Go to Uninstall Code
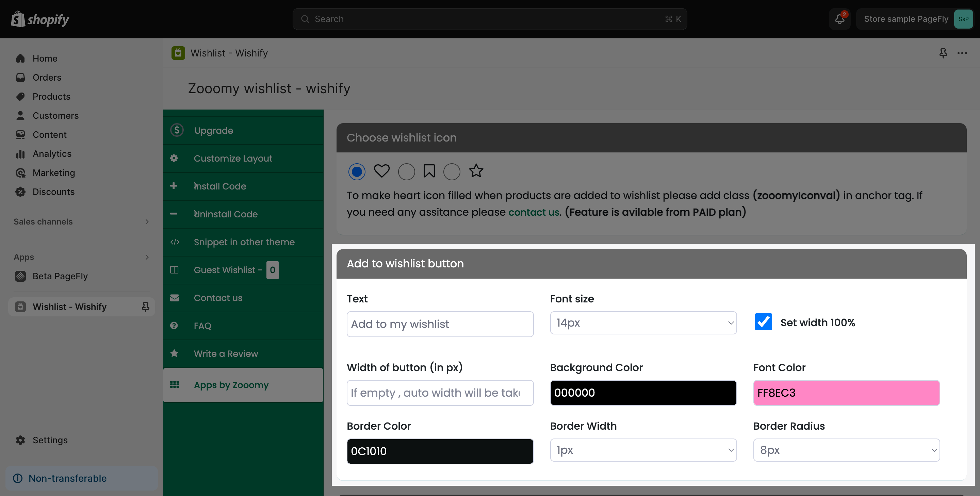Image resolution: width=980 pixels, height=496 pixels. (244, 214)
